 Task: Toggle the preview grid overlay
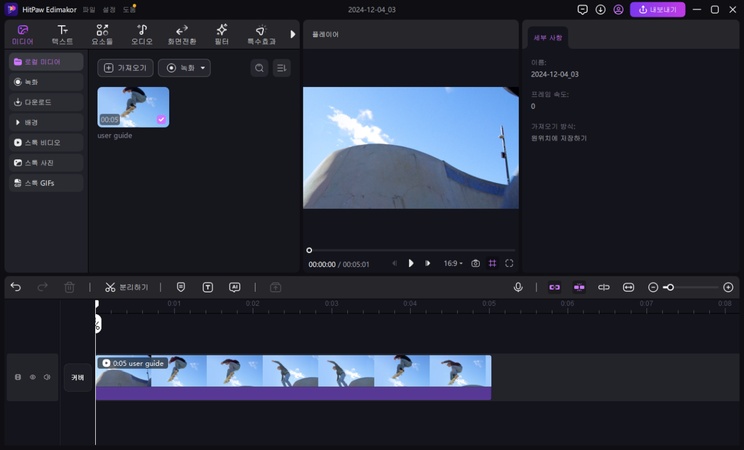click(492, 263)
